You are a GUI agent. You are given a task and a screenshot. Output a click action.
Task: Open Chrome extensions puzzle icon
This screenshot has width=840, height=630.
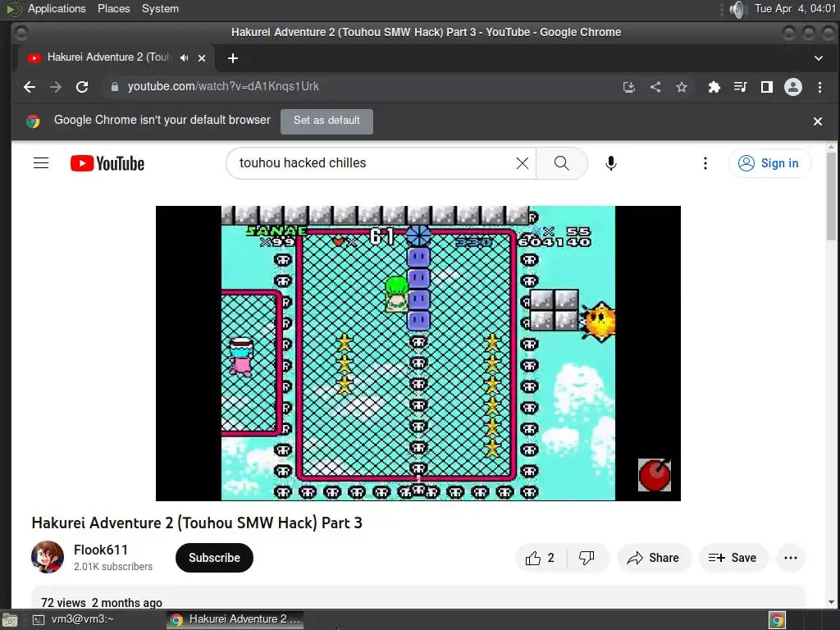pyautogui.click(x=714, y=87)
